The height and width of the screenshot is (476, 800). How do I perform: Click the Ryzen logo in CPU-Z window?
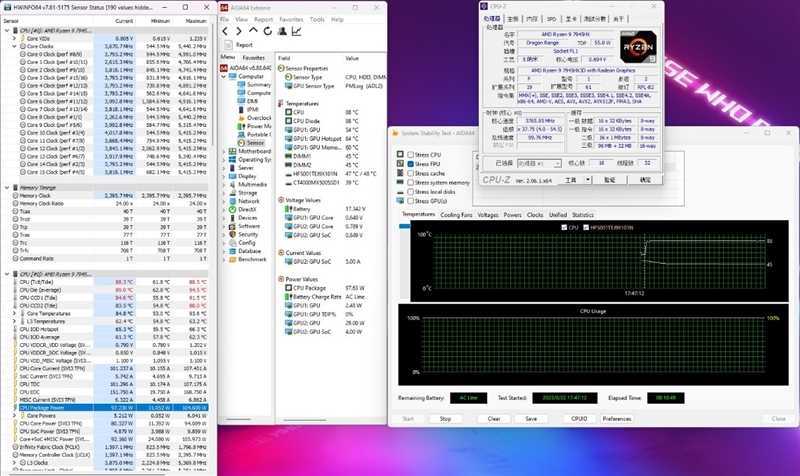pos(638,46)
